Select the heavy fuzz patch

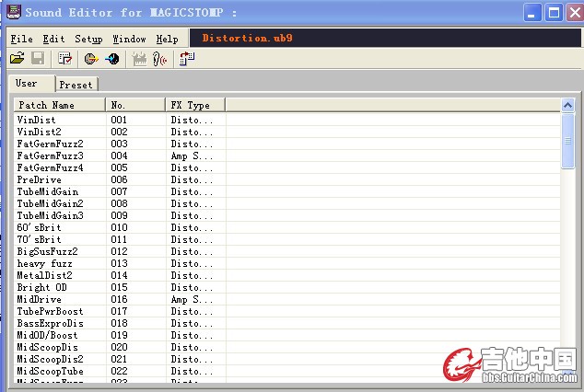[x=45, y=263]
